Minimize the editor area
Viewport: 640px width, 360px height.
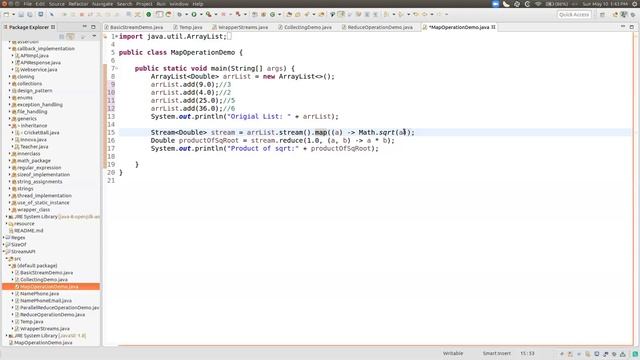(x=623, y=27)
